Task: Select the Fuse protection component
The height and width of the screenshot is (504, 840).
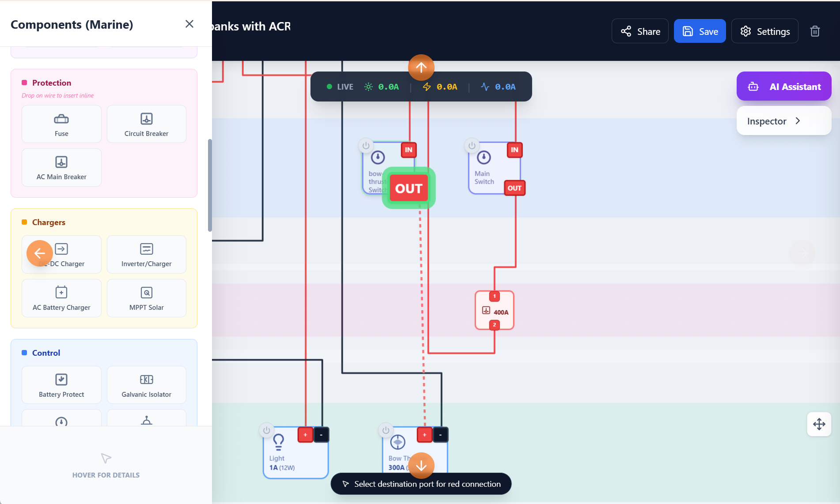Action: click(x=61, y=124)
